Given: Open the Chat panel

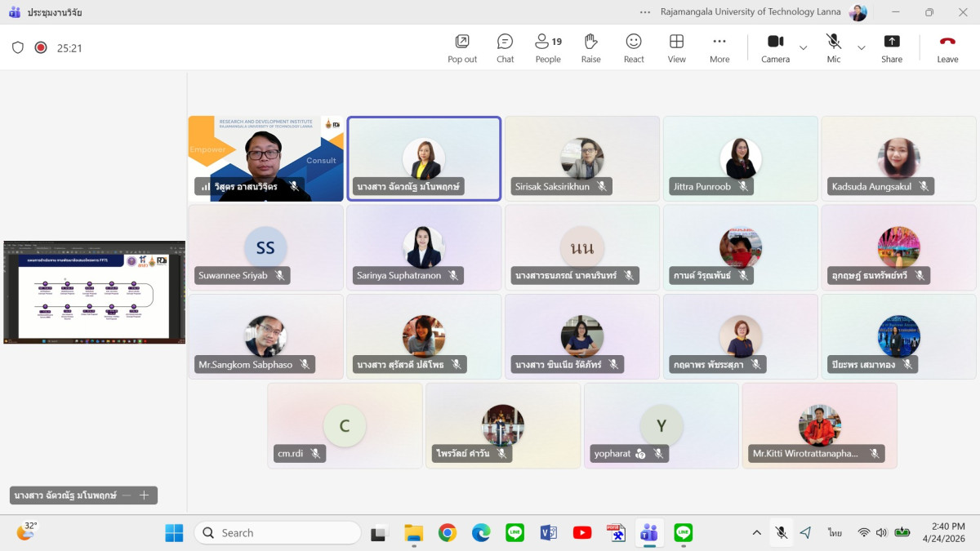Looking at the screenshot, I should (505, 47).
